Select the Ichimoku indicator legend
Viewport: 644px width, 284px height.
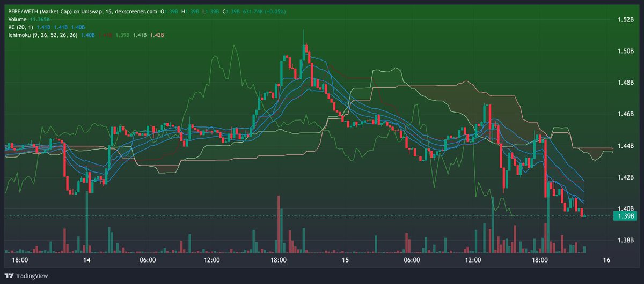click(x=43, y=35)
